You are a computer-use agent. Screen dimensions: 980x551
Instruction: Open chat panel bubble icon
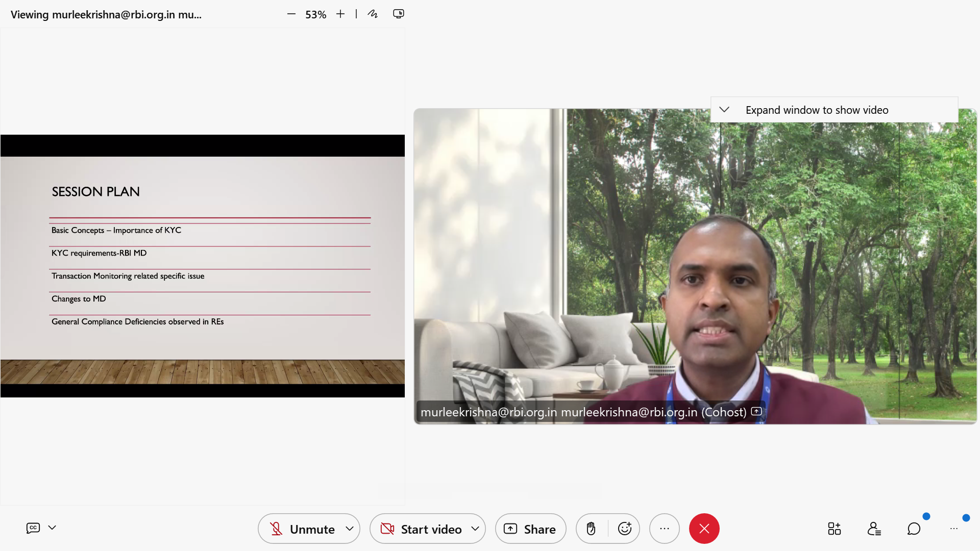coord(914,529)
